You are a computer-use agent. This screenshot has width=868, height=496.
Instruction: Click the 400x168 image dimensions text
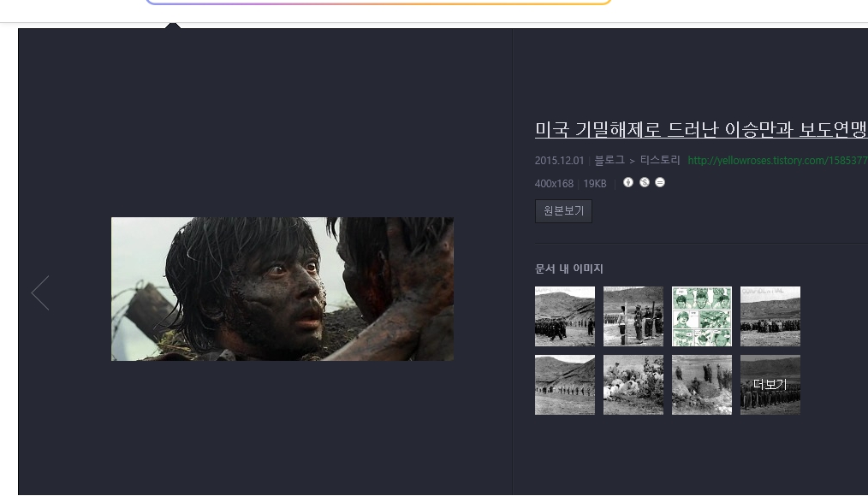tap(554, 184)
